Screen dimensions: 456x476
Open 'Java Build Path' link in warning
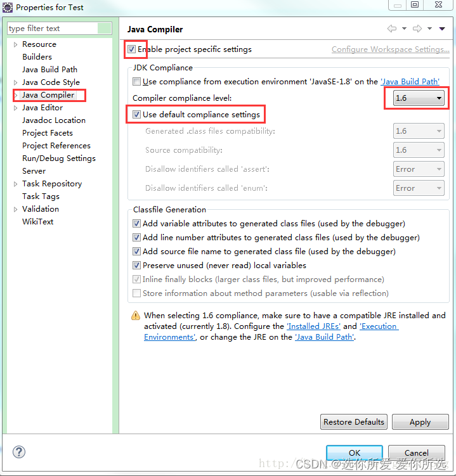pyautogui.click(x=325, y=337)
